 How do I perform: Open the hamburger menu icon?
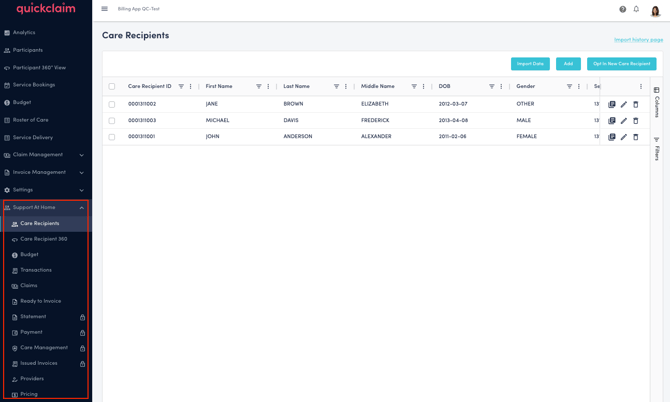104,9
